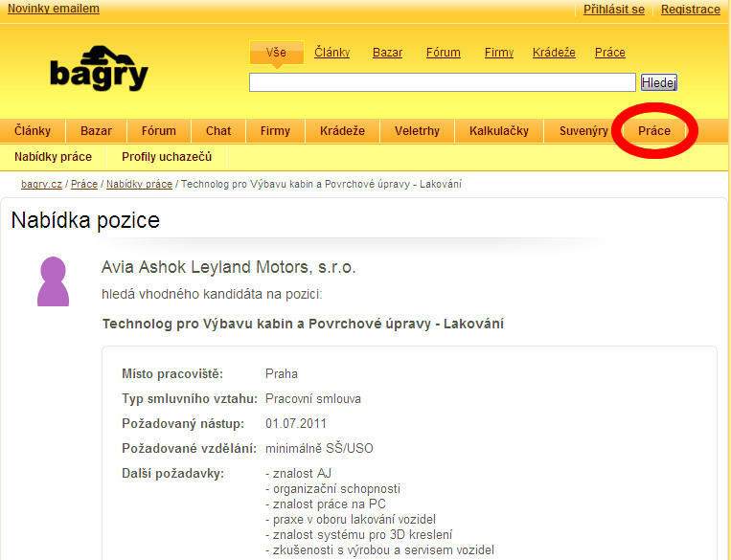This screenshot has width=731, height=560.
Task: Click requirement organizační schopnosti
Action: coord(332,489)
